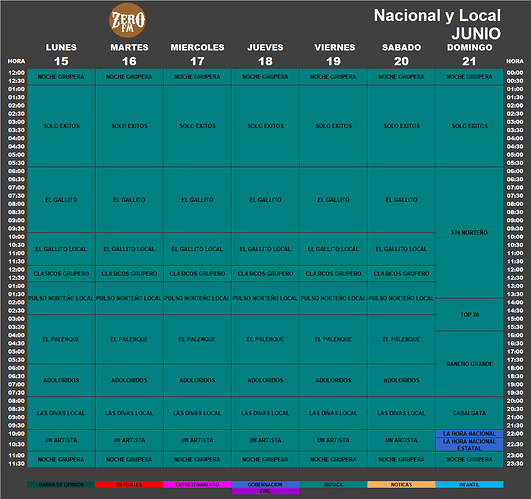Open EL GALLITO LOCAL block on Miercoles

click(197, 249)
